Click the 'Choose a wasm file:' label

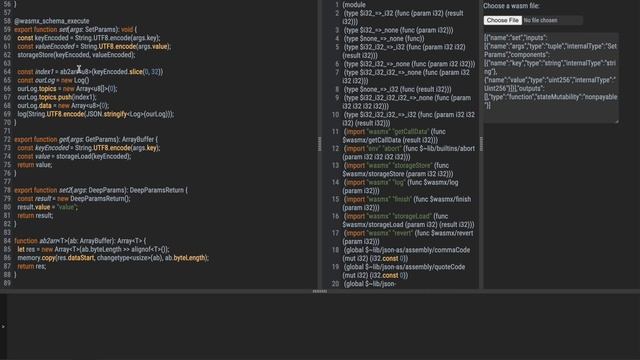point(511,6)
